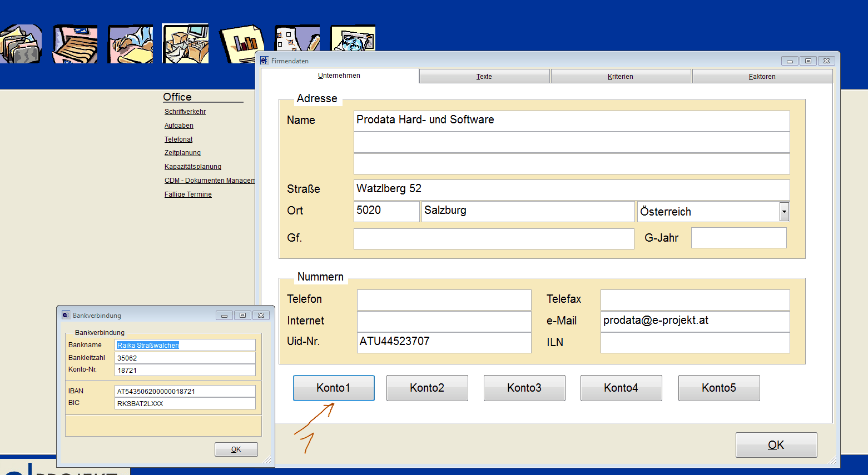The image size is (868, 475).
Task: Click the Konto3 button
Action: tap(524, 388)
